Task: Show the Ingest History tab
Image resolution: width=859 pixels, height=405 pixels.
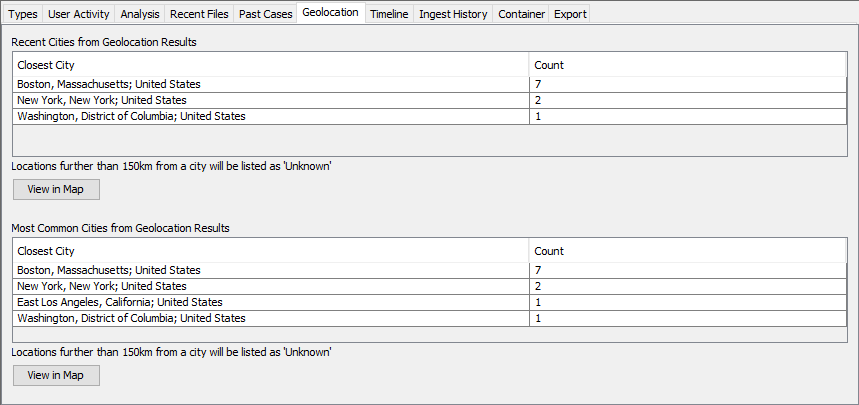Action: (x=453, y=14)
